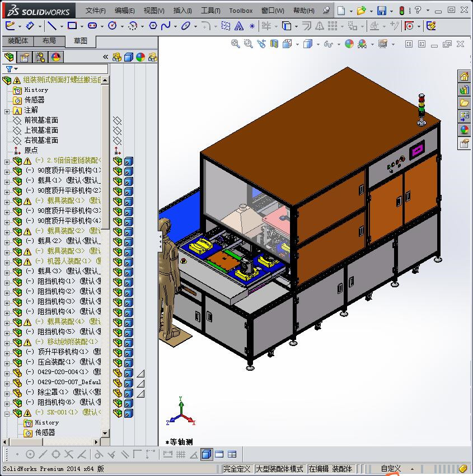Select the Rectangle sketch tool
Image resolution: width=473 pixels, height=476 pixels.
point(72,26)
